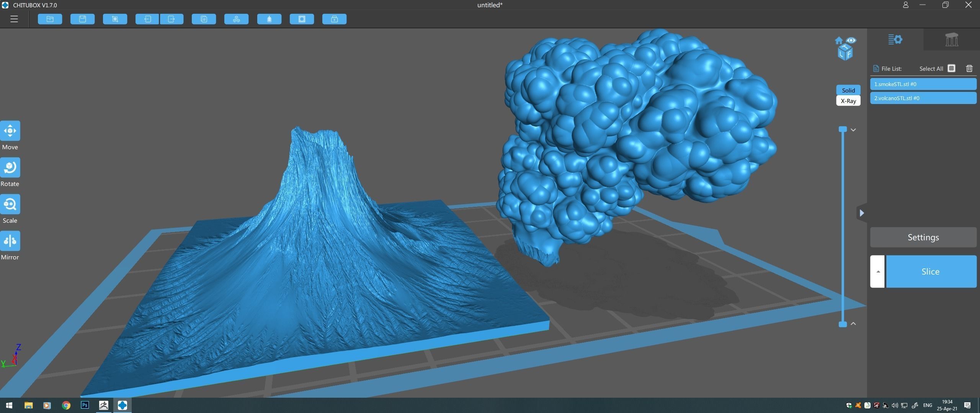980x413 pixels.
Task: Click the downward chevron above the layer slider
Action: 854,130
